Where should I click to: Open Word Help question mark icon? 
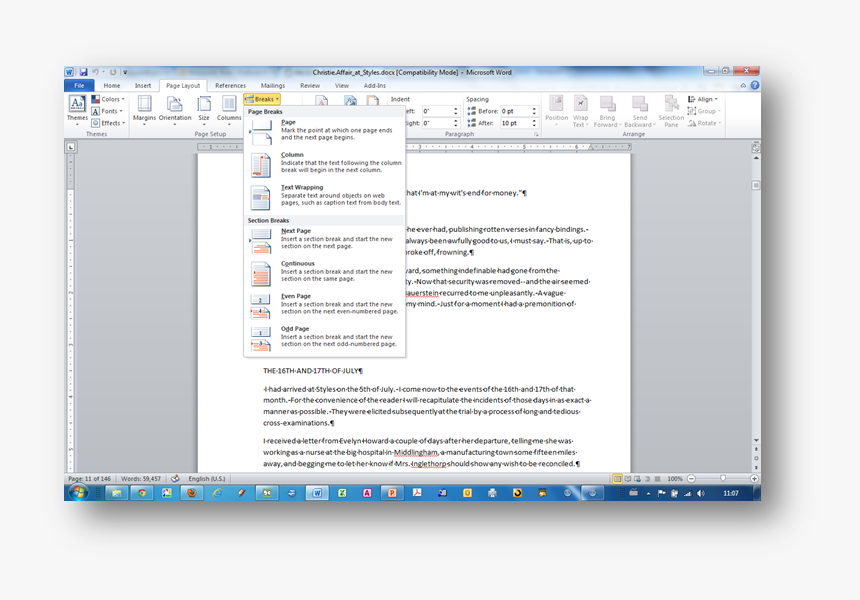tap(755, 86)
